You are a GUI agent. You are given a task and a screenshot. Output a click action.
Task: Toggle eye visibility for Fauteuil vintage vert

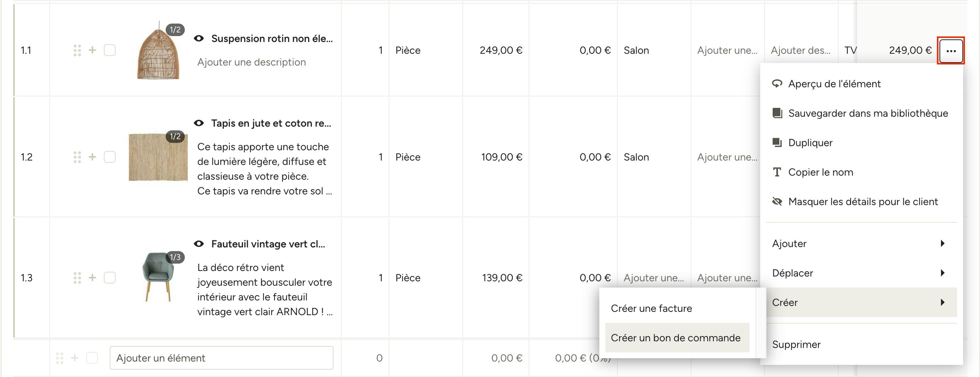click(199, 244)
